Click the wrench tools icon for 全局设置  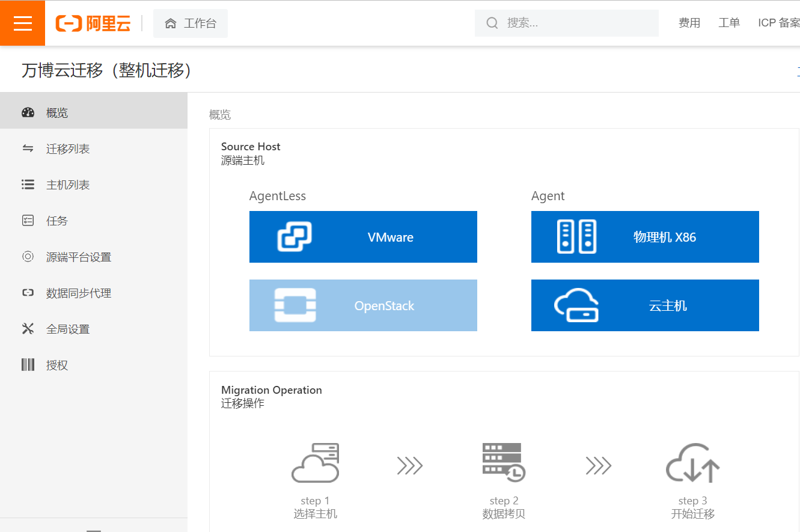28,329
